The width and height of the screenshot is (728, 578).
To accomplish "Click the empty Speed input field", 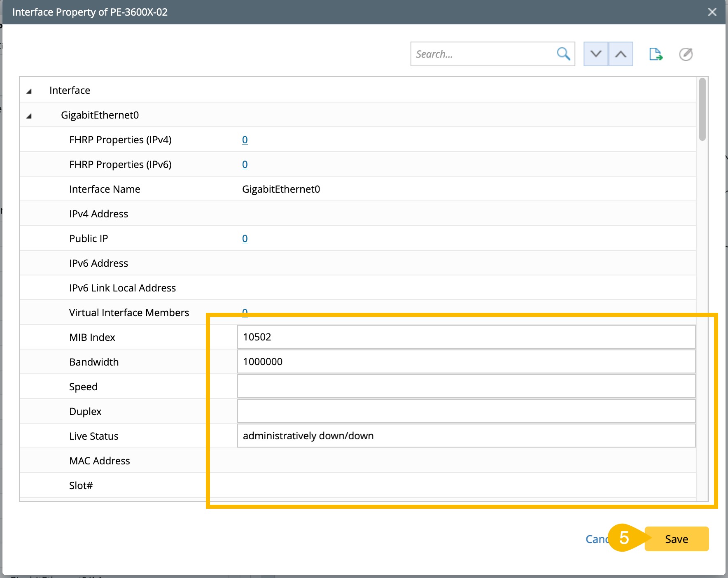I will [466, 386].
